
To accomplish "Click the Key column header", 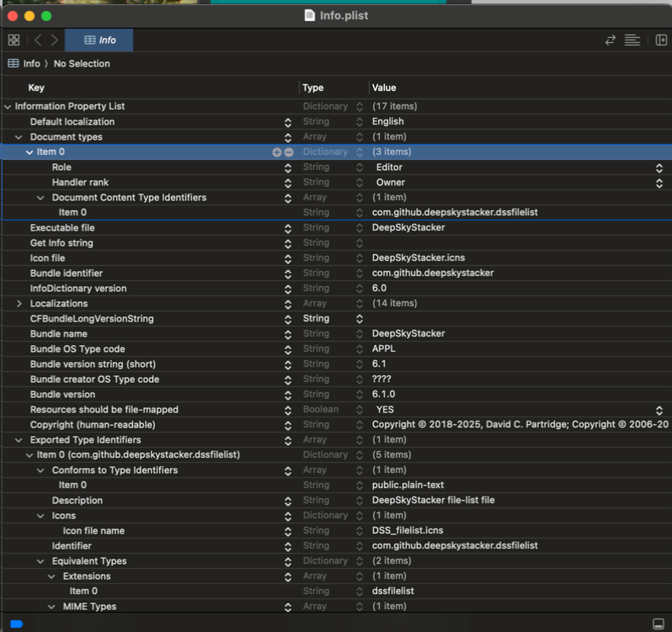I will 36,88.
